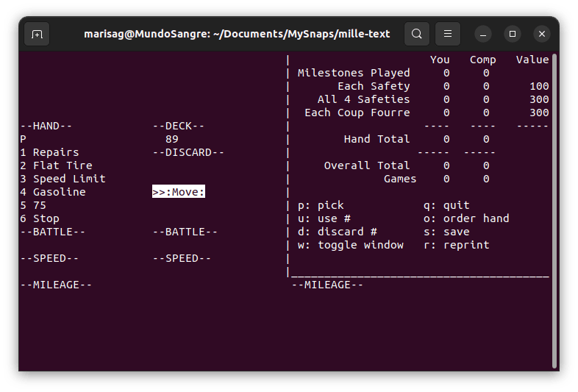578x392 pixels.
Task: Click the value 300 for All 4 Safeties
Action: tap(539, 99)
